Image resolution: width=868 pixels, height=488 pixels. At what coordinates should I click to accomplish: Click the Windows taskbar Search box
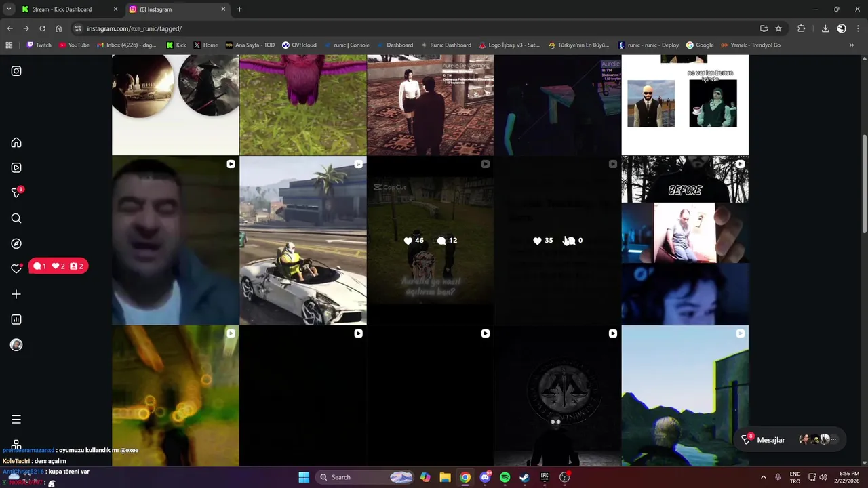(x=366, y=477)
